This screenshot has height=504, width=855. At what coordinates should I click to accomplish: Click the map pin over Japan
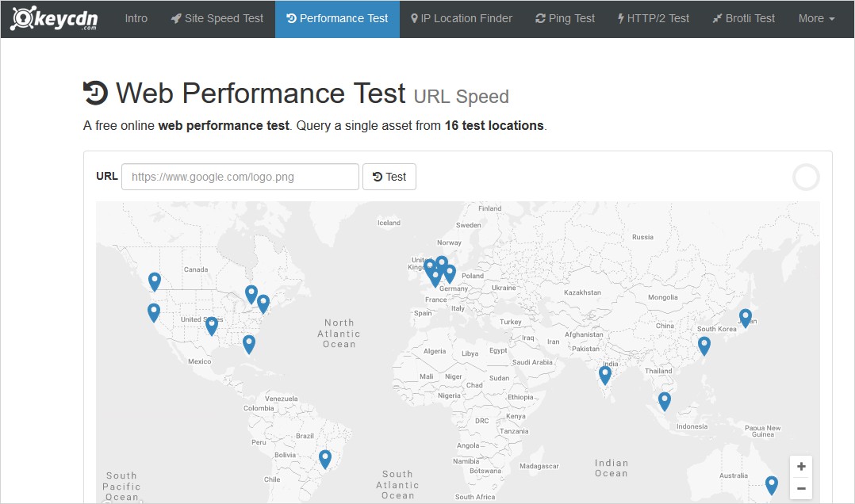click(746, 317)
